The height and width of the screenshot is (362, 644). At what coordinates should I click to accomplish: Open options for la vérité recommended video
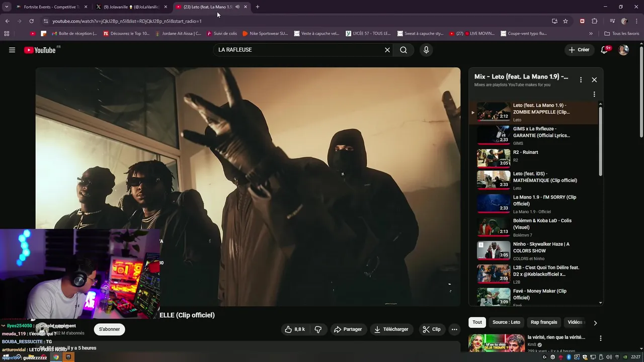click(x=601, y=338)
